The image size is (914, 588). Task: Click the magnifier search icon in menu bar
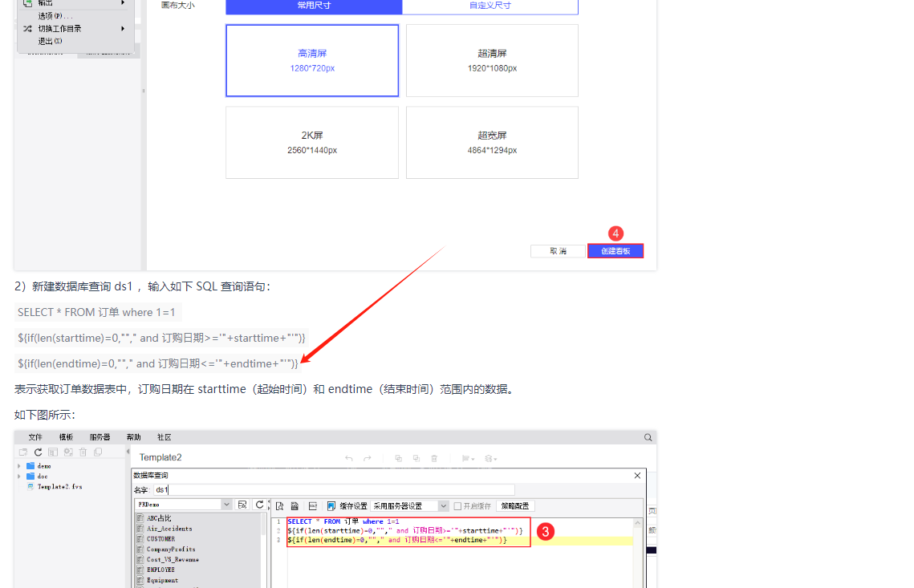648,438
